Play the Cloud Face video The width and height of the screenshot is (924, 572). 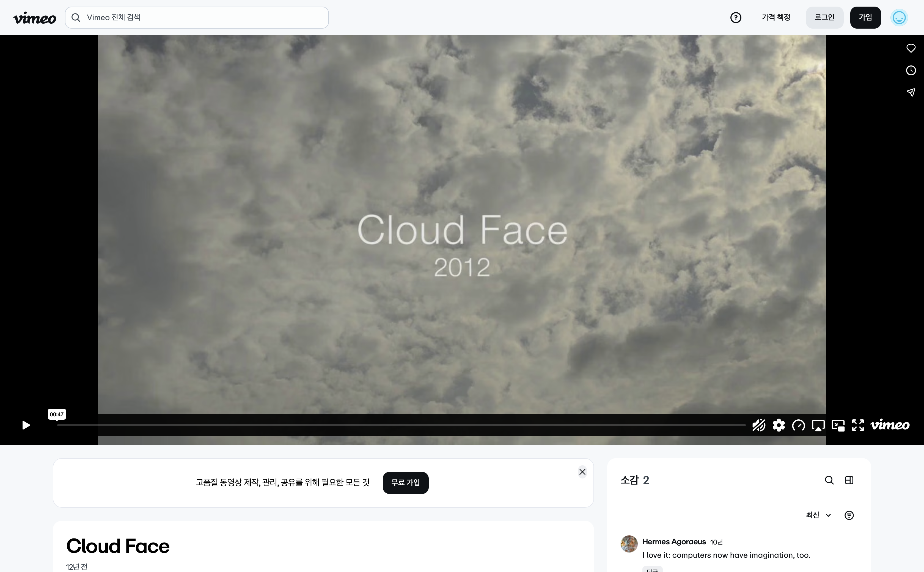(x=26, y=425)
